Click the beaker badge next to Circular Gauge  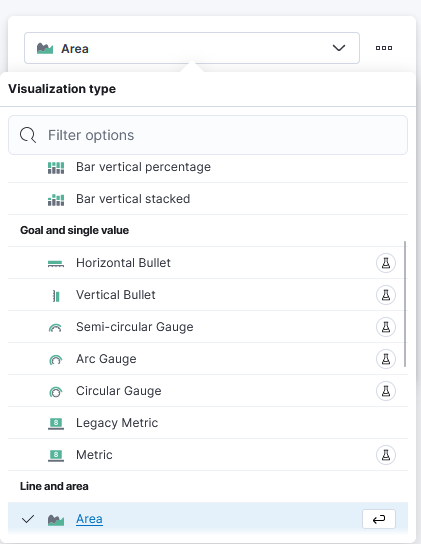click(x=386, y=391)
